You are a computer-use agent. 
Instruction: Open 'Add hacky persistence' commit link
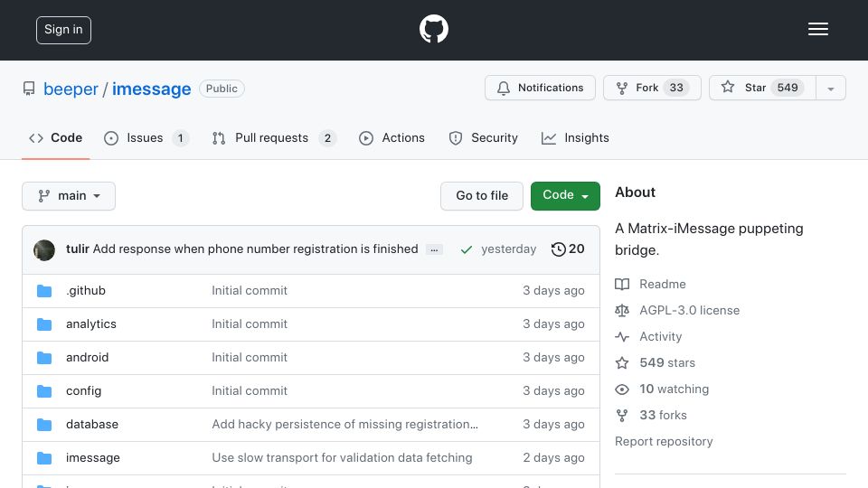coord(344,425)
